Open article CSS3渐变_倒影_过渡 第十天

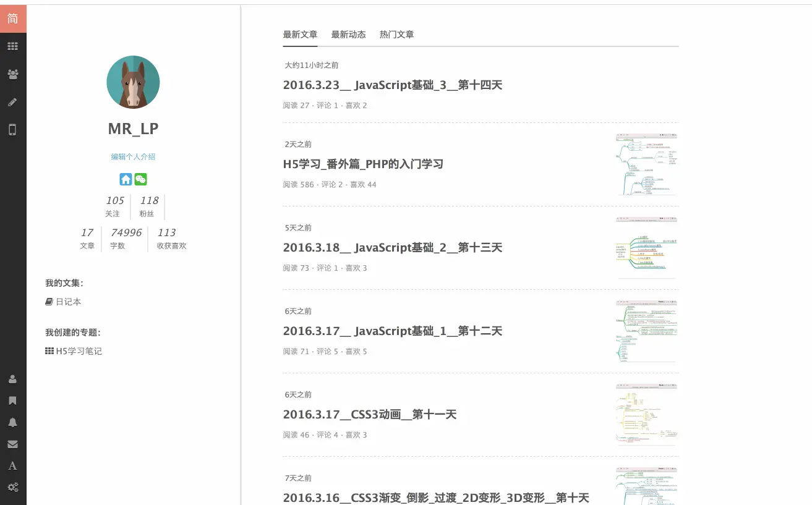click(436, 498)
